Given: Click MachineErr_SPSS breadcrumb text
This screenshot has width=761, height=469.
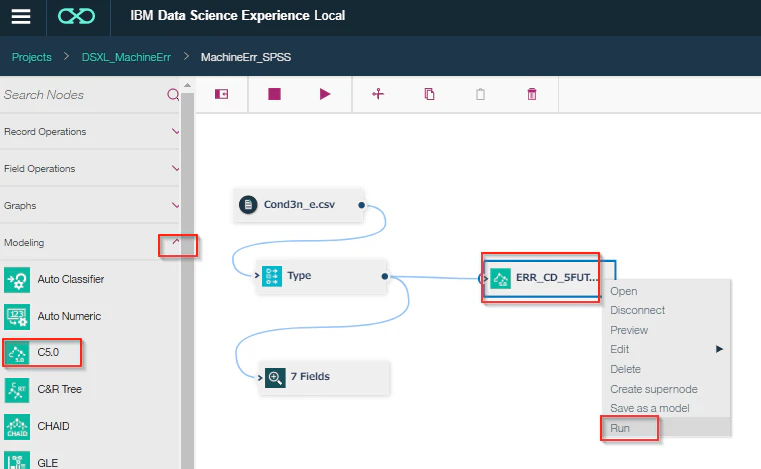Looking at the screenshot, I should (x=246, y=57).
